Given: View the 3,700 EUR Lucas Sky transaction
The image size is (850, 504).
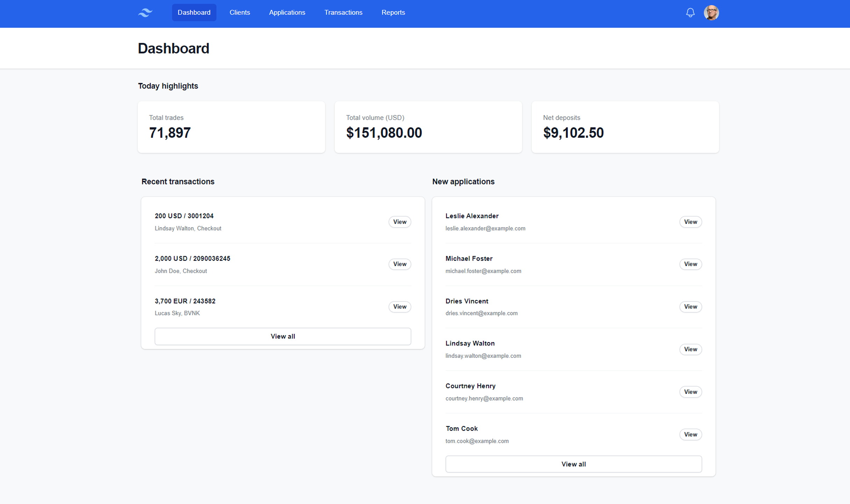Looking at the screenshot, I should pos(399,307).
